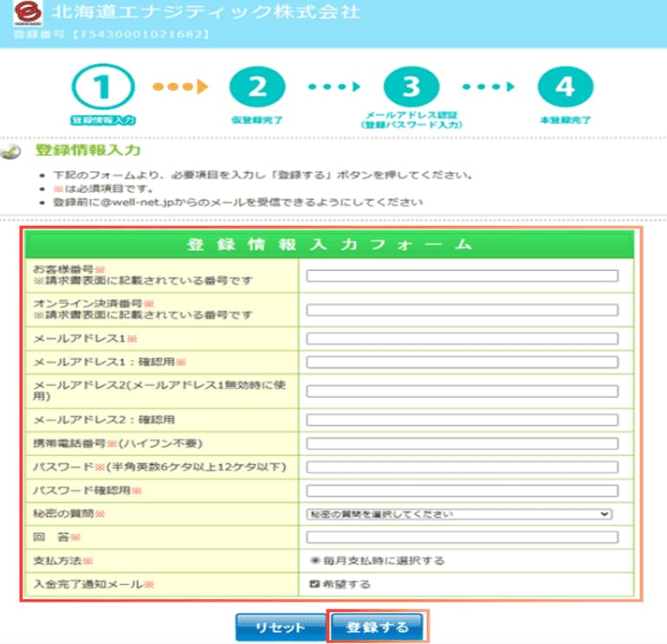Click the メールアドレス2 input field
667x644 pixels.
462,391
